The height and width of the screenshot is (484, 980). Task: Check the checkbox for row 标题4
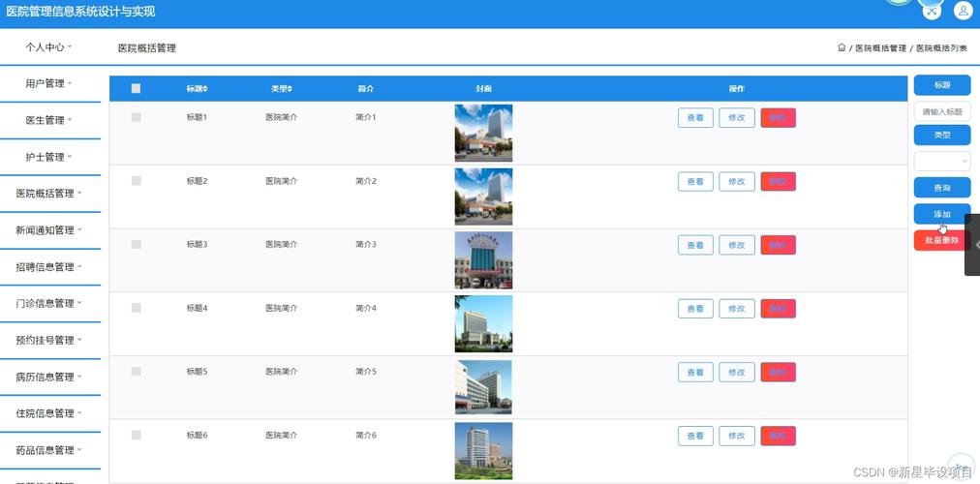[x=137, y=308]
